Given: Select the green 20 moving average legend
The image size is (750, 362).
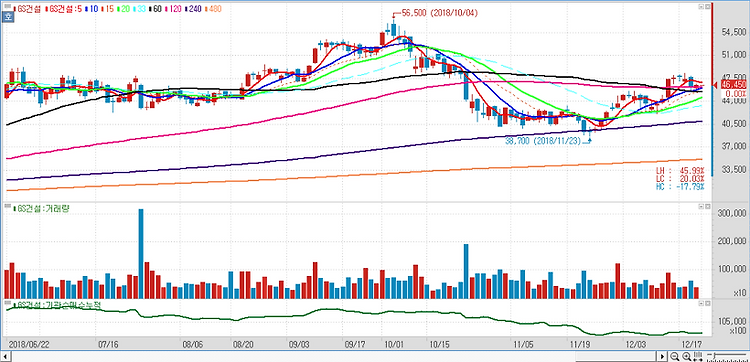Looking at the screenshot, I should 123,9.
